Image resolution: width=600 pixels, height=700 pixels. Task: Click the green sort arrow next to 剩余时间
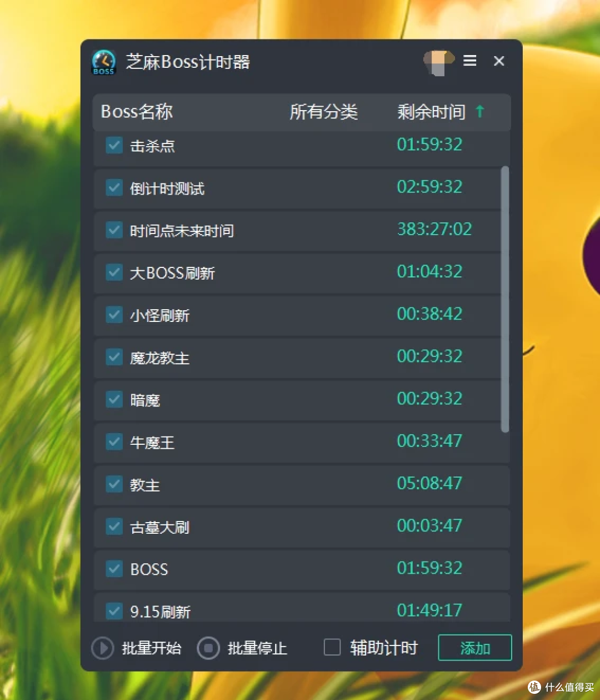480,111
